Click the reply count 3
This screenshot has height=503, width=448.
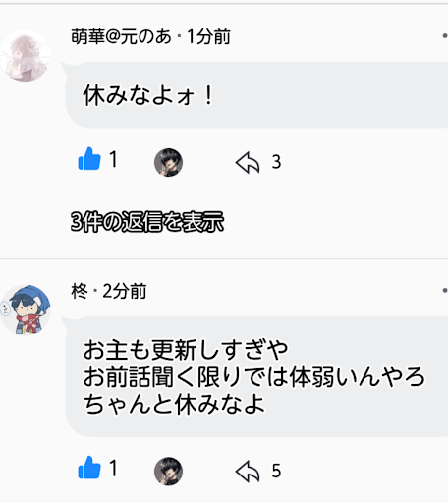pyautogui.click(x=276, y=162)
